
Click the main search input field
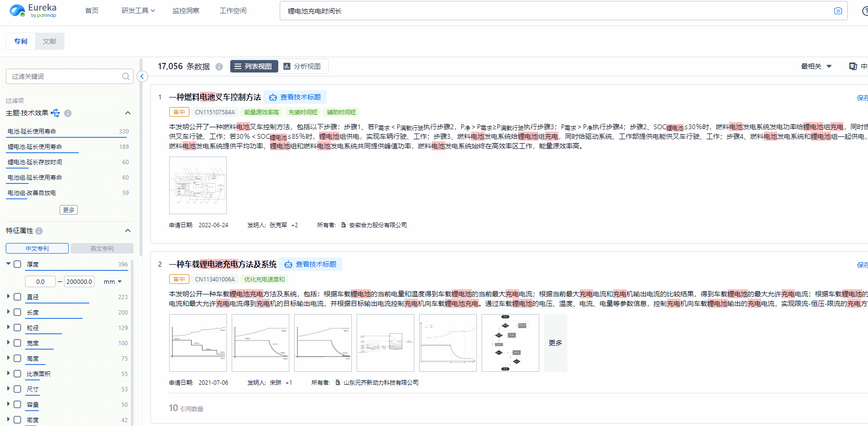(x=553, y=11)
